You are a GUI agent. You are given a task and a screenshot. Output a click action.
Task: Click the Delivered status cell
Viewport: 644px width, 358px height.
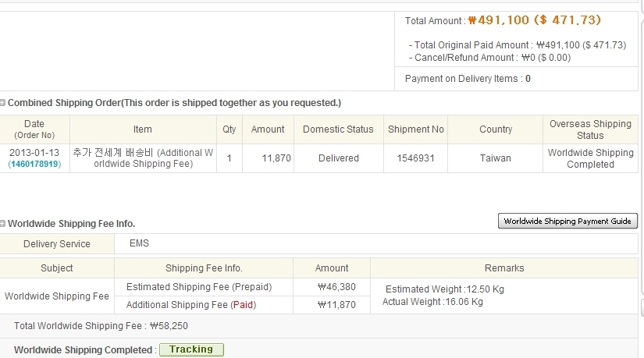click(x=338, y=158)
